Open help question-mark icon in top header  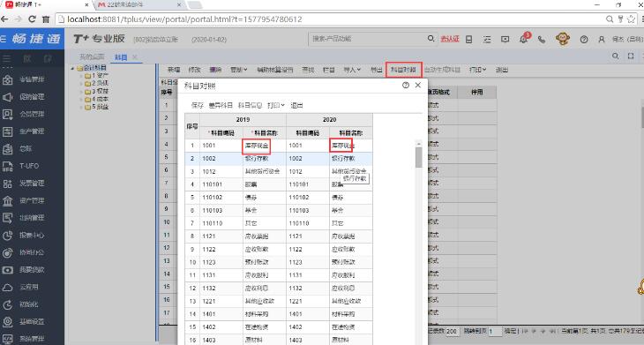click(584, 40)
